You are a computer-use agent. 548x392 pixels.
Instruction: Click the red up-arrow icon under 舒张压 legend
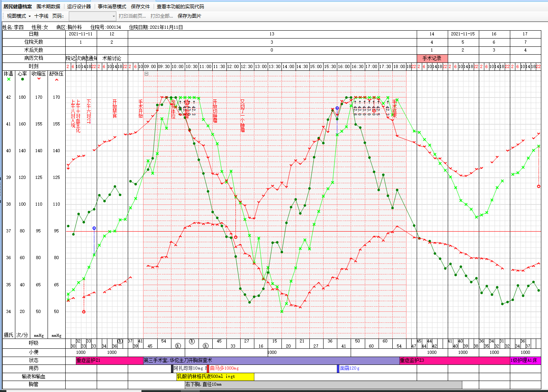point(57,79)
